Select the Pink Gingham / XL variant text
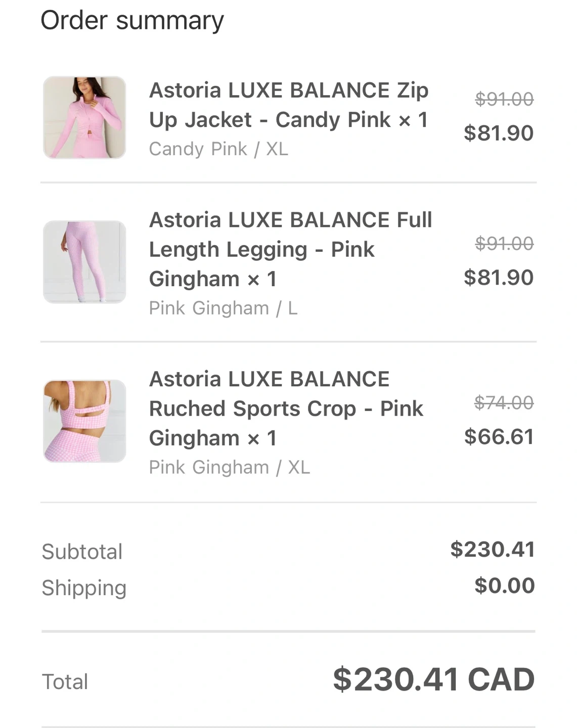 pos(229,467)
